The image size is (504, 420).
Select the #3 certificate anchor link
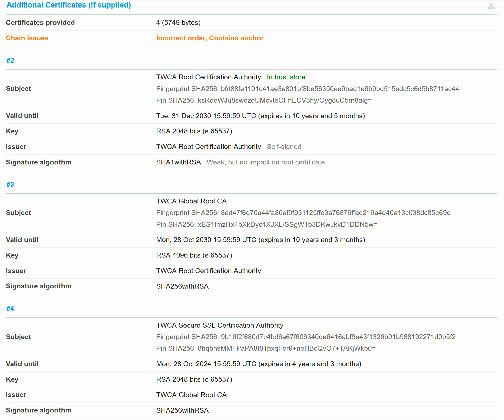point(10,184)
